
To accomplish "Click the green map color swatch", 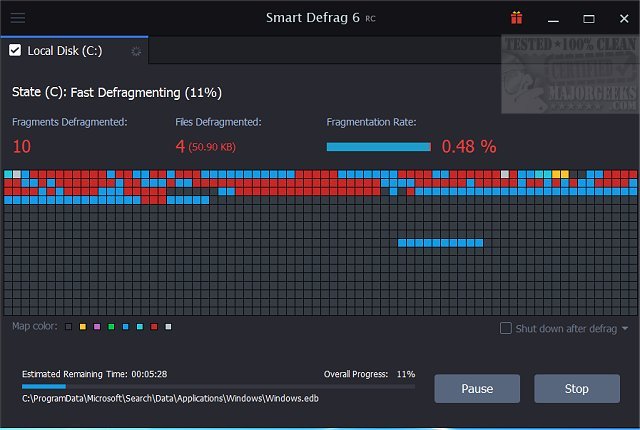I will point(111,327).
